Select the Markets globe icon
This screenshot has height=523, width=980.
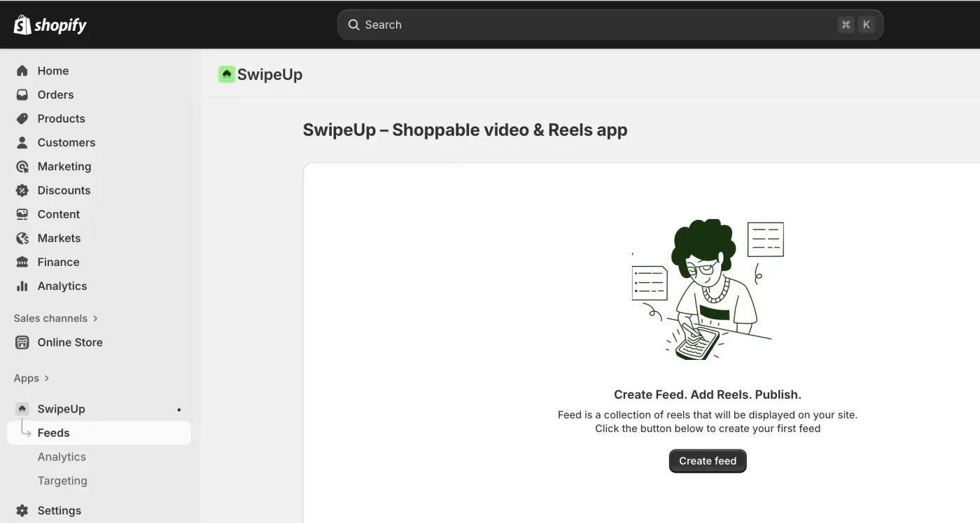point(22,238)
